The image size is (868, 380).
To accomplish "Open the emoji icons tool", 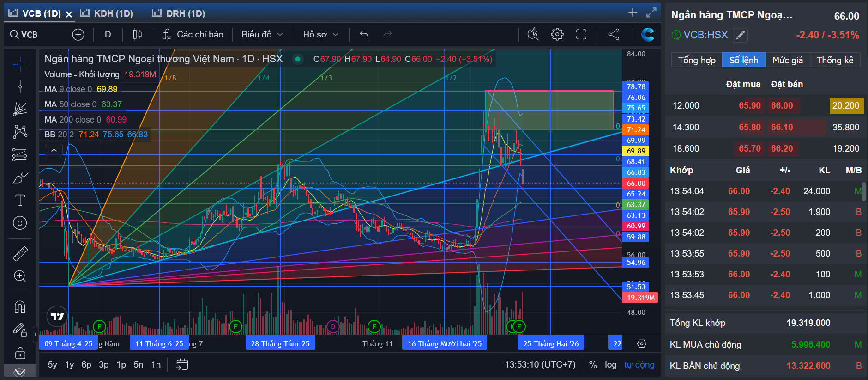I will (20, 223).
